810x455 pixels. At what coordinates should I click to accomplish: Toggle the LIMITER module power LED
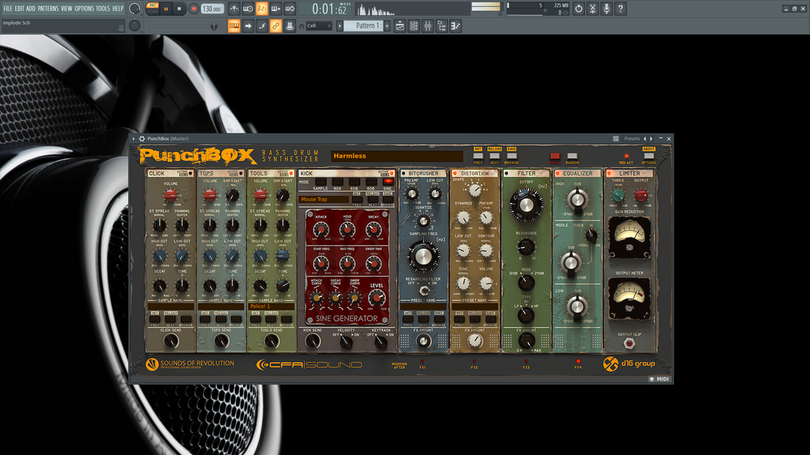610,174
